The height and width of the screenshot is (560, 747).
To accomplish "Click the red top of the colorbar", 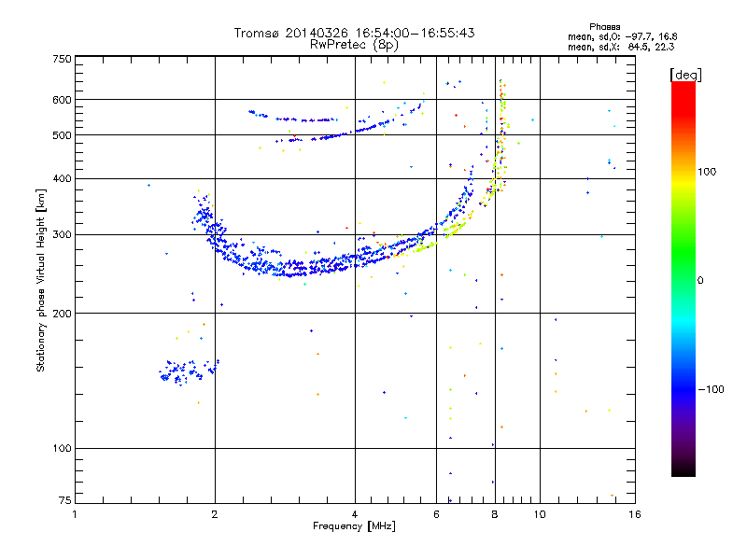I will coord(684,92).
